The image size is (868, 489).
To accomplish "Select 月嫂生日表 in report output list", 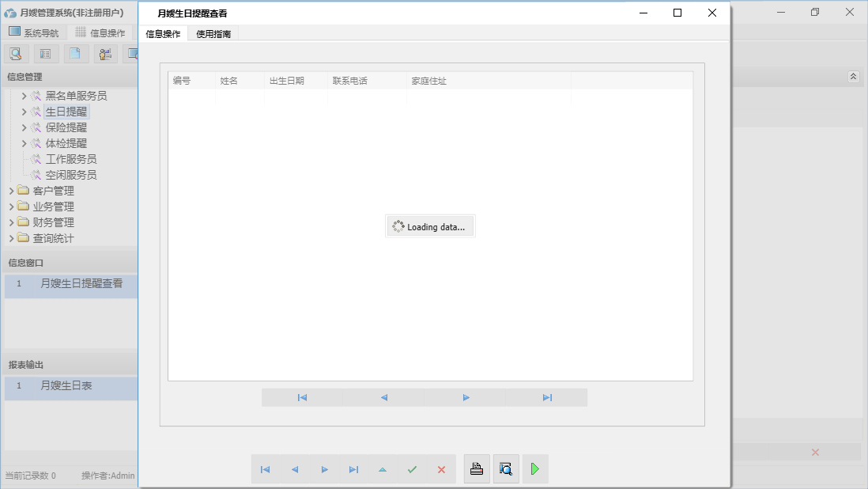I will pos(66,386).
